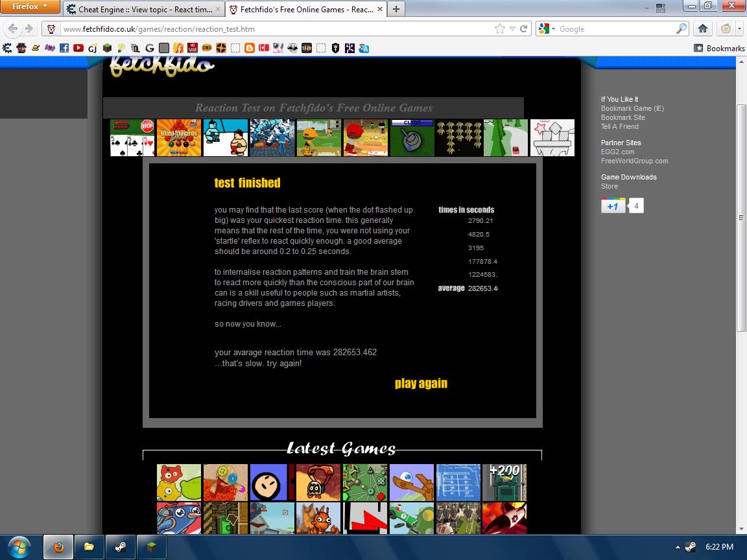Open the Team Fortress logo bookmark

click(221, 48)
